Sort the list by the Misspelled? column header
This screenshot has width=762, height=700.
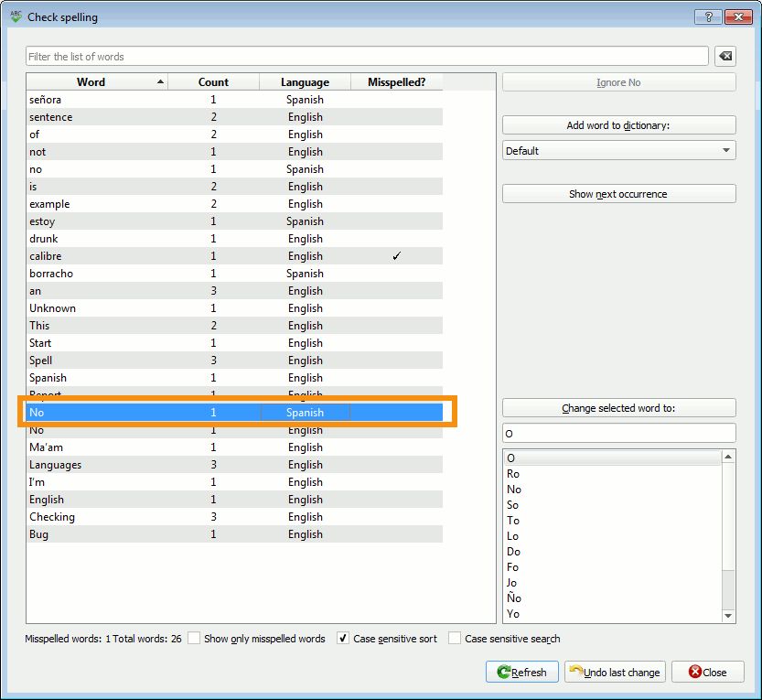pyautogui.click(x=397, y=82)
